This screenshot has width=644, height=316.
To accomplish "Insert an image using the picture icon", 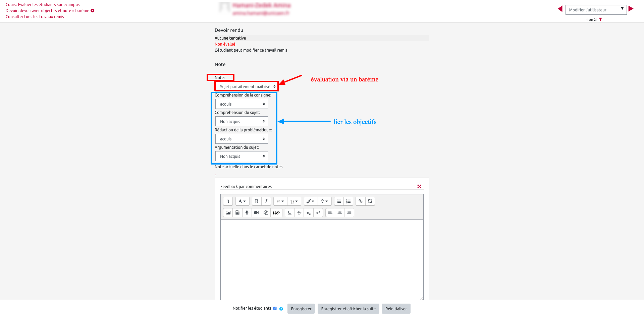I will 228,213.
